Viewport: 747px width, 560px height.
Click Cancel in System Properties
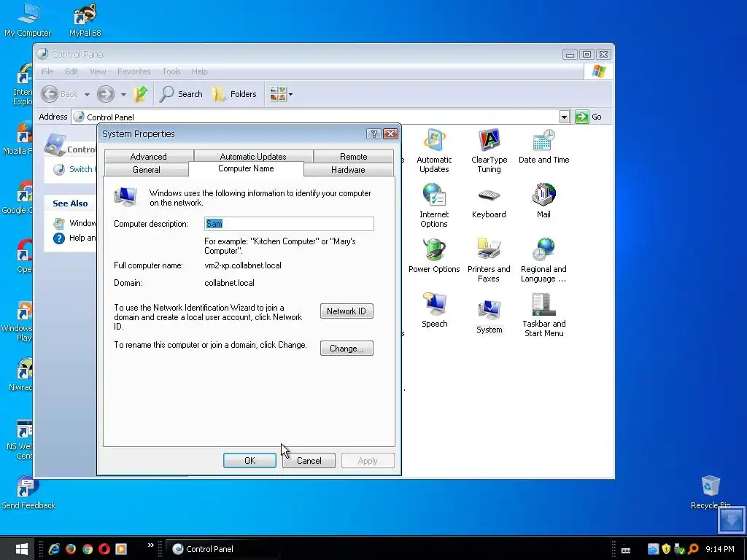coord(309,461)
